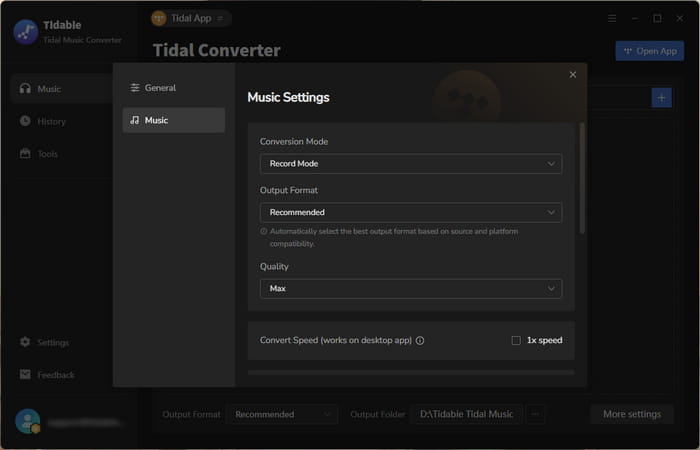Click the blue plus add button
The width and height of the screenshot is (700, 450).
[x=662, y=98]
